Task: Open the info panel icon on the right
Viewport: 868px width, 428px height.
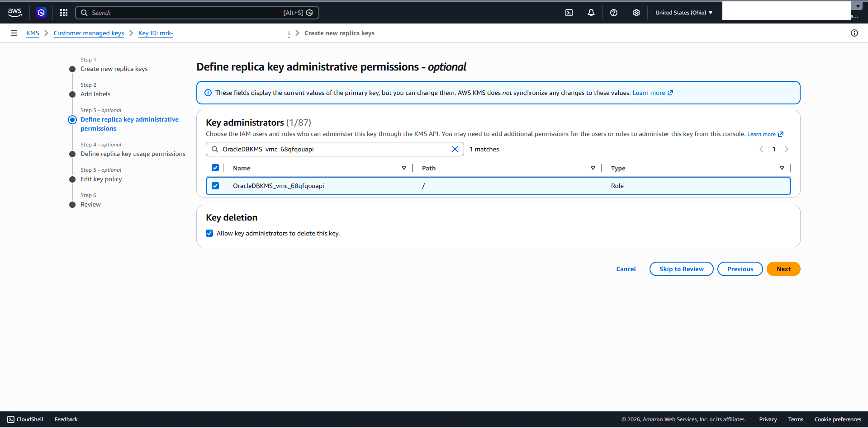Action: tap(854, 33)
